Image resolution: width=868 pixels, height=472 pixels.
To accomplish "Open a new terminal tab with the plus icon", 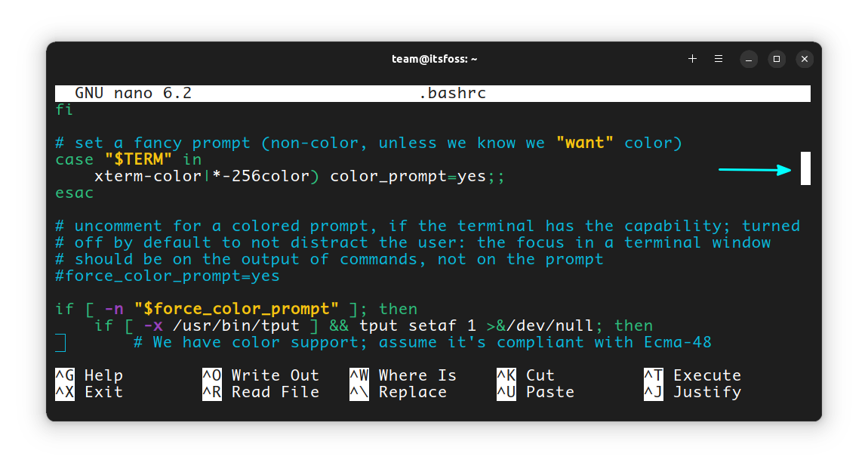I will (692, 58).
